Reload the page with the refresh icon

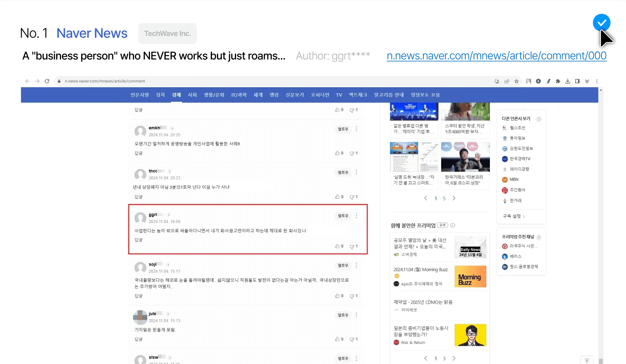[x=47, y=81]
